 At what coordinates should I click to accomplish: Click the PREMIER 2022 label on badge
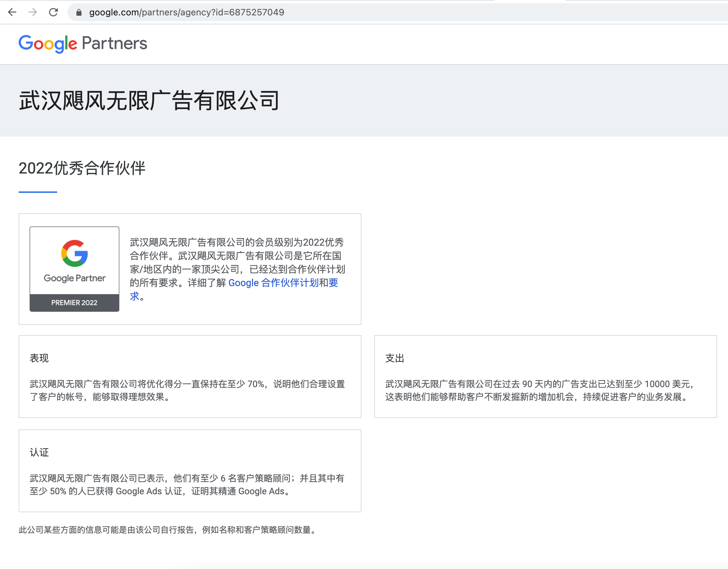pyautogui.click(x=74, y=303)
